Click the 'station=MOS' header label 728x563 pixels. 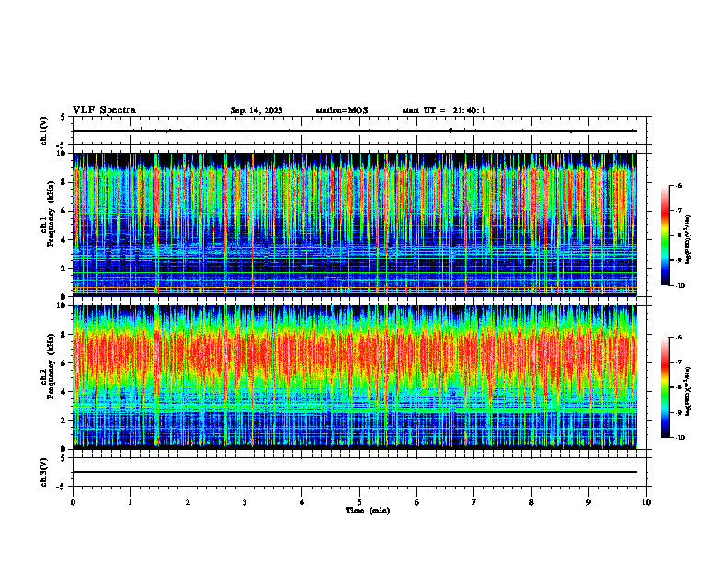coord(342,110)
